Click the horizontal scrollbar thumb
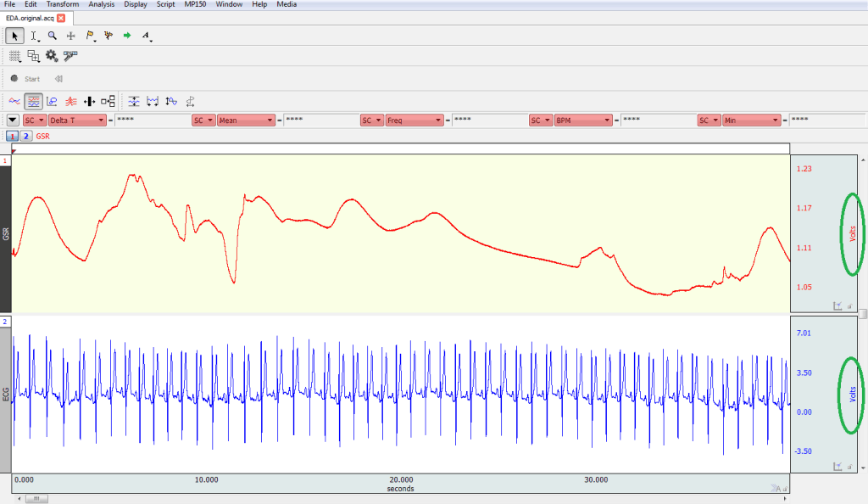The width and height of the screenshot is (868, 504). [x=36, y=499]
